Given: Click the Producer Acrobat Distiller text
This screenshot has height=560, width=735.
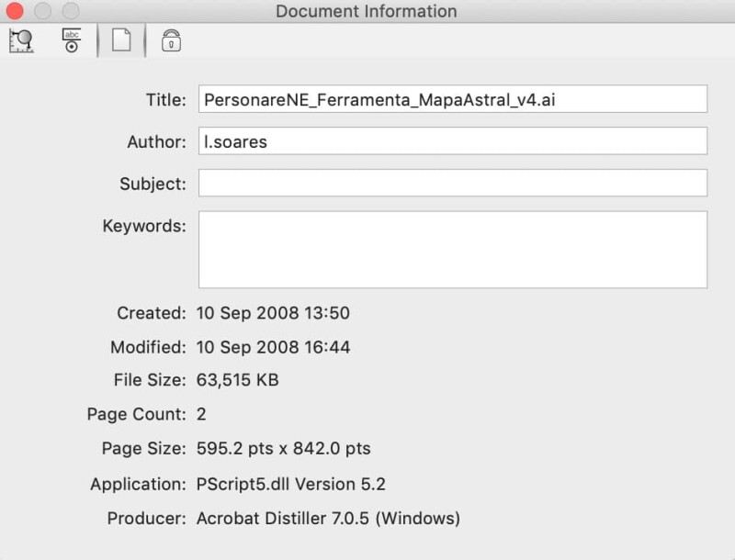Looking at the screenshot, I should [328, 519].
